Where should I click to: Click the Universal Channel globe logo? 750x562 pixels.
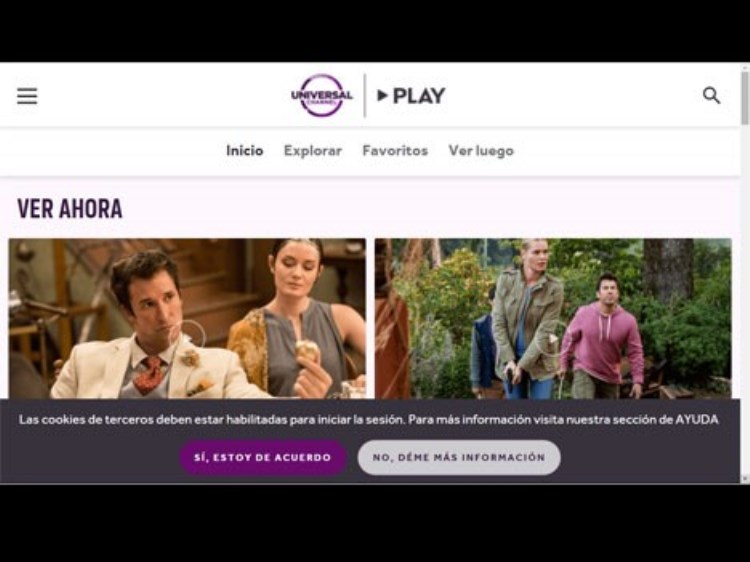322,95
